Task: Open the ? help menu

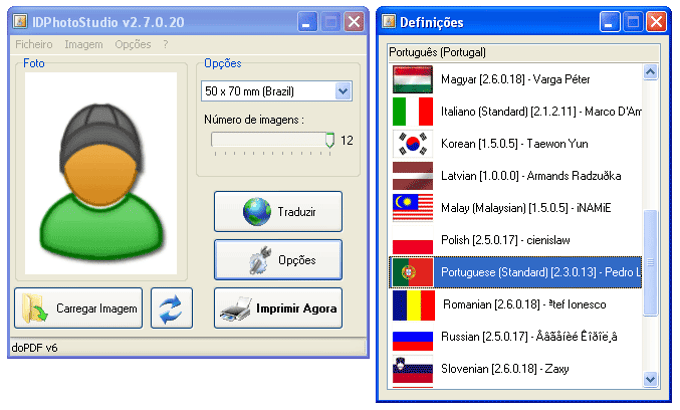Action: tap(166, 44)
